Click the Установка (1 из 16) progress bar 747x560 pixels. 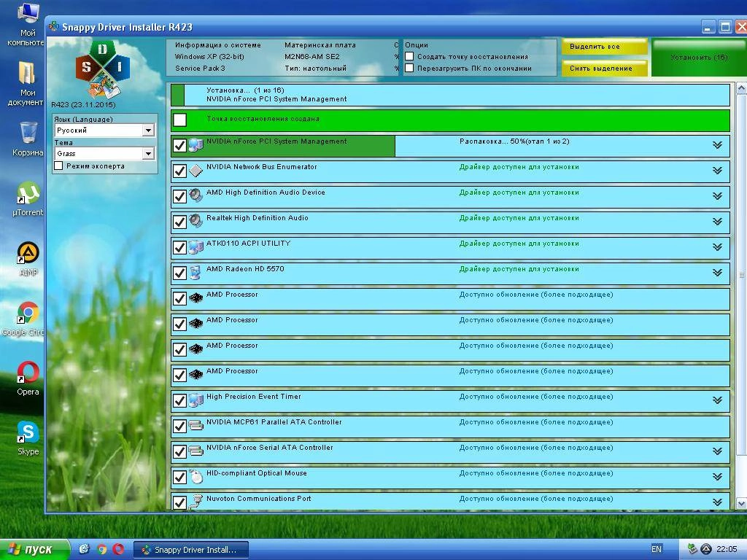450,95
